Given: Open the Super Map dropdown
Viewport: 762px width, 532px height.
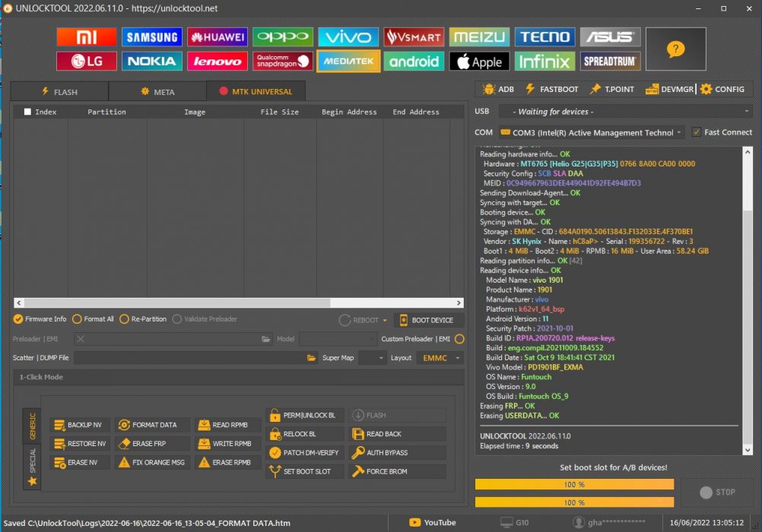Looking at the screenshot, I should tap(372, 358).
